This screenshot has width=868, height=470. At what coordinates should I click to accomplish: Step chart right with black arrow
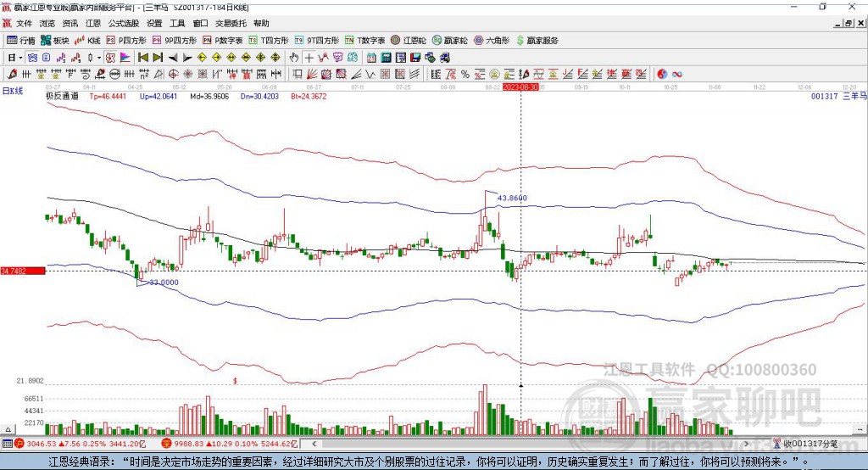187,58
